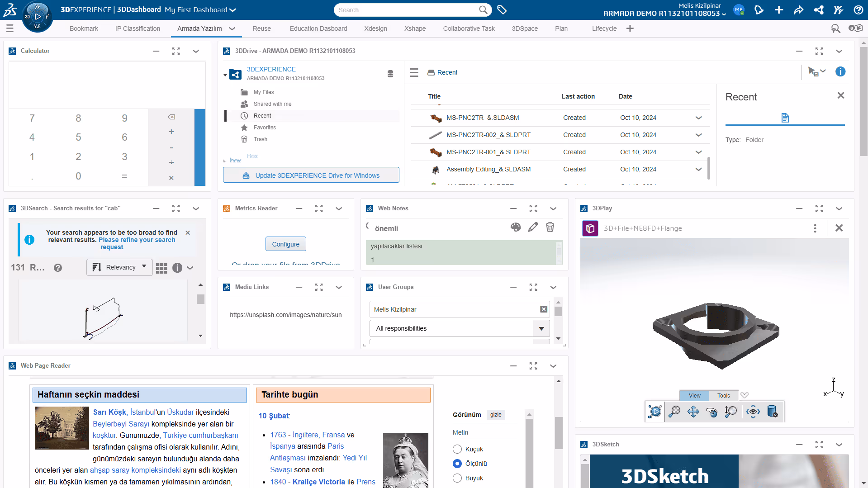The width and height of the screenshot is (868, 488).
Task: Select the Tools tab in 3DPlay
Action: (723, 395)
